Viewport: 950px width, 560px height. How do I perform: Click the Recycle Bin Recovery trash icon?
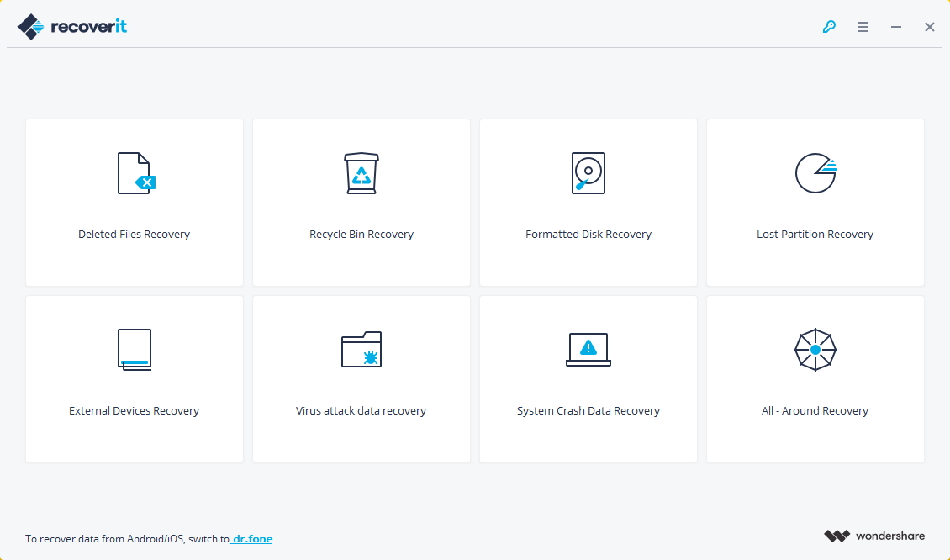coord(362,173)
